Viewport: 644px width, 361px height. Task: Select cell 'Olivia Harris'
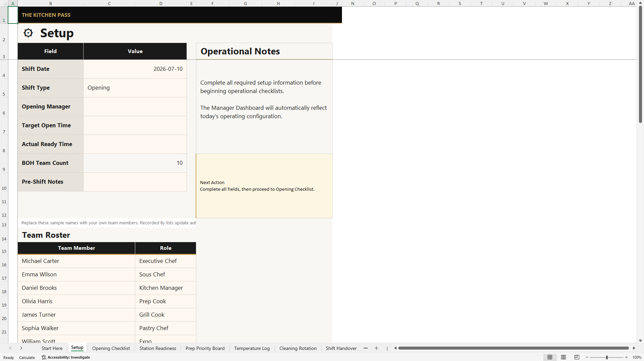coord(76,302)
